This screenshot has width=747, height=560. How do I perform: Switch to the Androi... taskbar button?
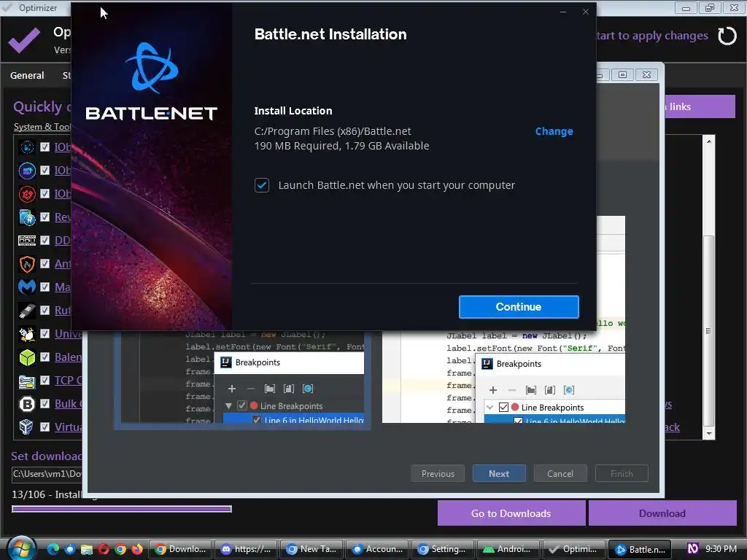tap(508, 549)
